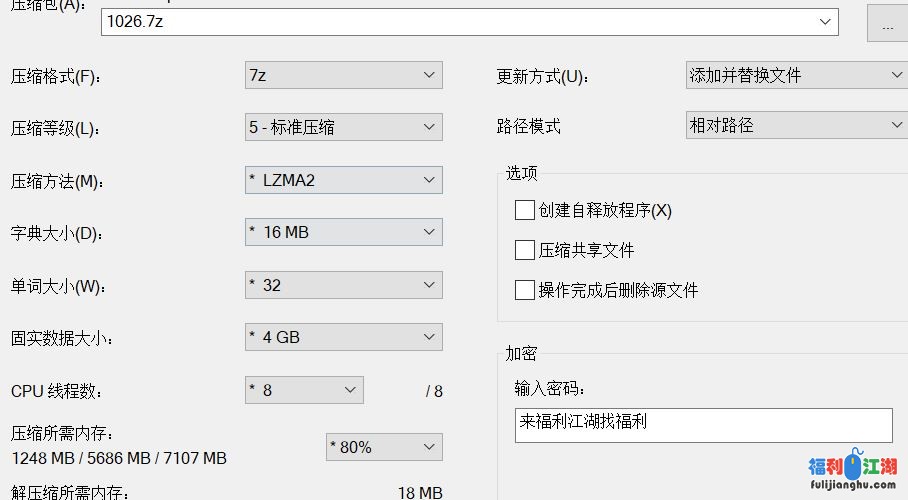
Task: Open the archive name 1026.7z dropdown
Action: (826, 21)
